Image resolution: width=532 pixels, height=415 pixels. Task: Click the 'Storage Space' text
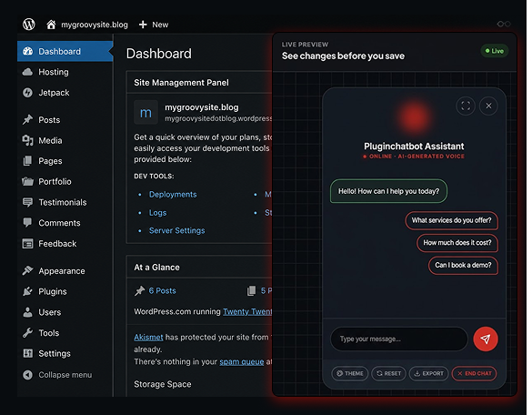[163, 384]
